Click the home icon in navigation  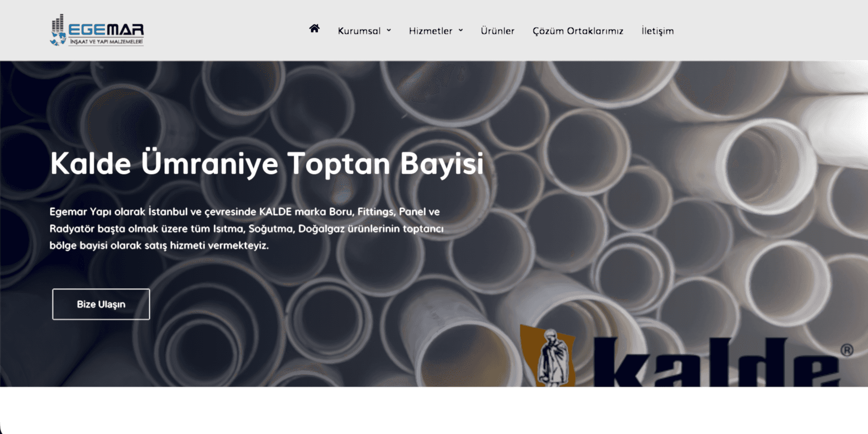tap(314, 29)
